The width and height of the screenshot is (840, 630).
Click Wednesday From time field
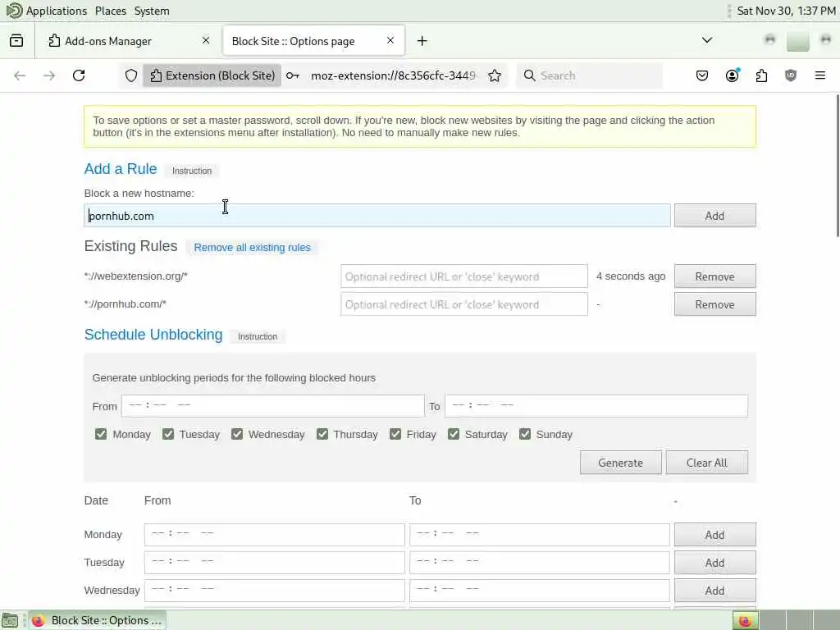tap(274, 591)
